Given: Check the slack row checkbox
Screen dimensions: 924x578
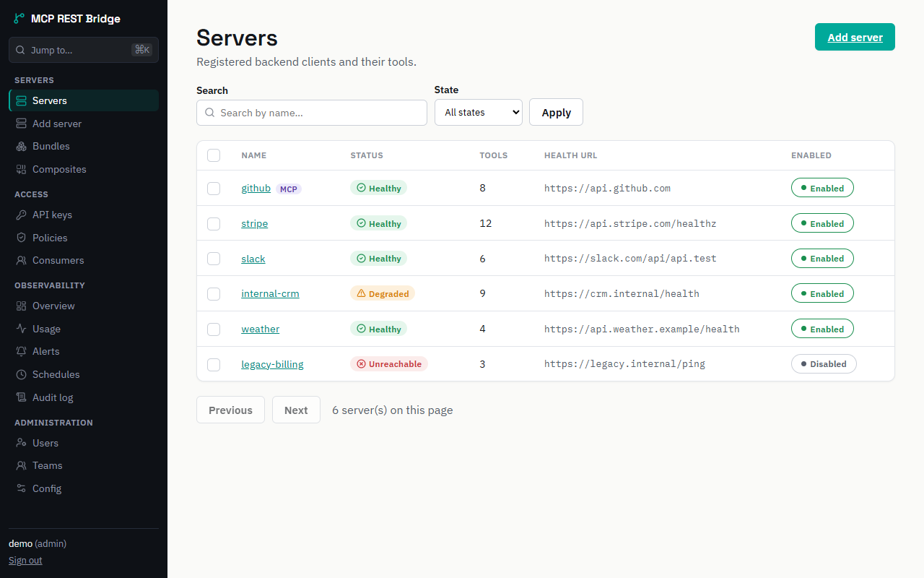Looking at the screenshot, I should (x=214, y=259).
